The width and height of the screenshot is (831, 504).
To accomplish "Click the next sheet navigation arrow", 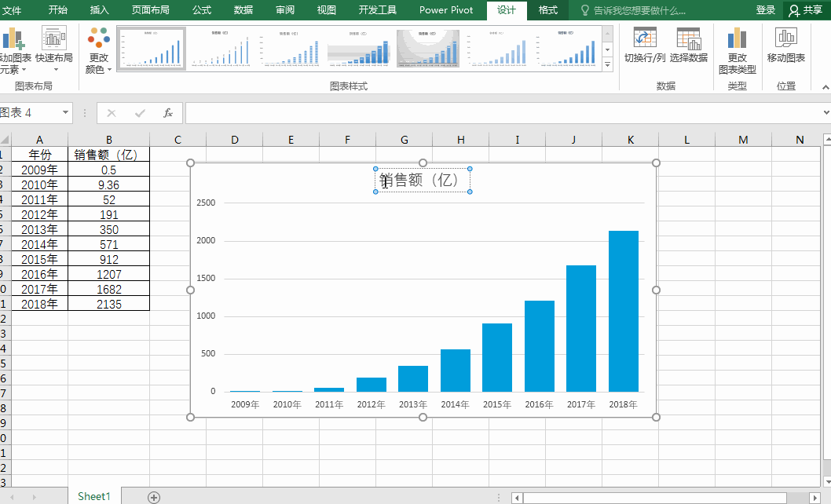I will pos(34,497).
